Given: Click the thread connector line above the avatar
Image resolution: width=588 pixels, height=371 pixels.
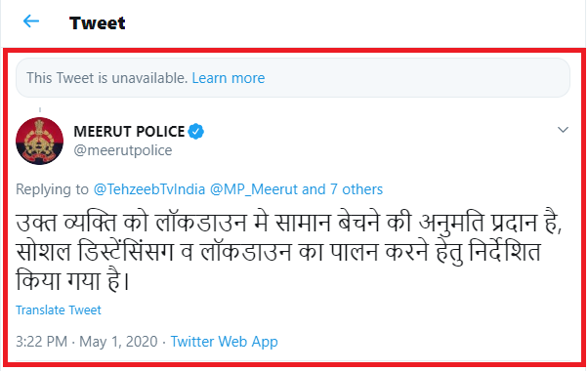Looking at the screenshot, I should pos(40,110).
